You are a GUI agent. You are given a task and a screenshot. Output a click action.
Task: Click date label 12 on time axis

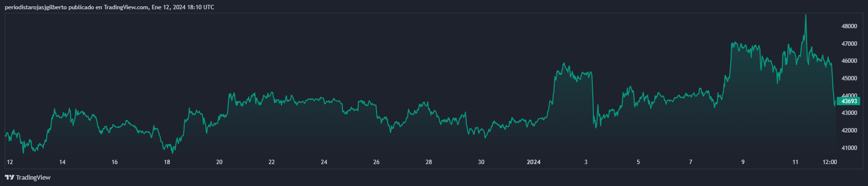[x=10, y=162]
